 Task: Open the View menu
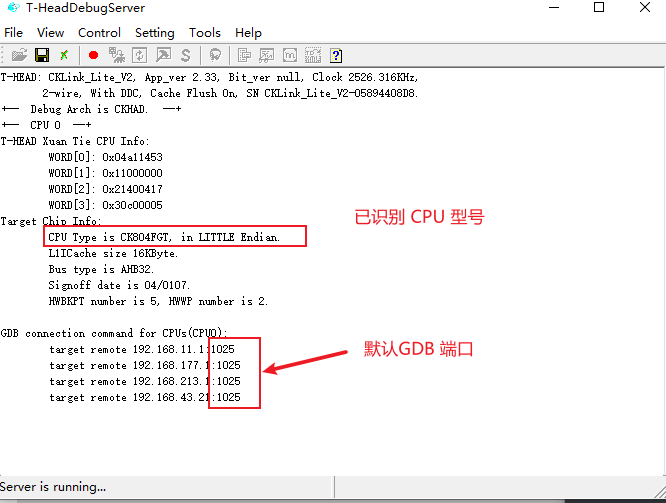coord(51,33)
